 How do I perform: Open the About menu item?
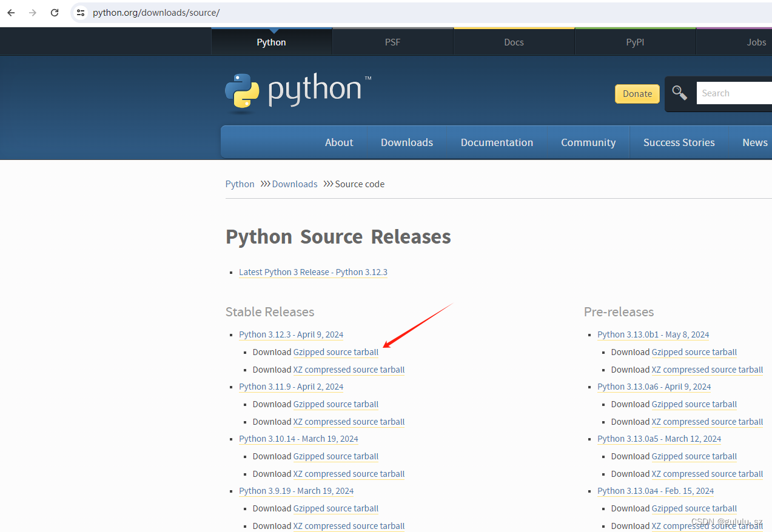click(338, 142)
